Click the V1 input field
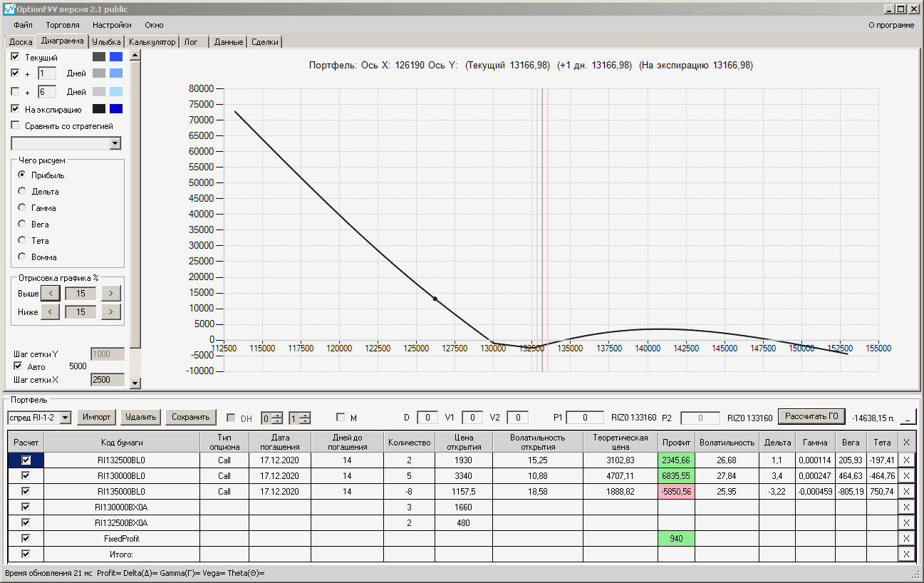Screen dimensions: 924x583 pos(472,418)
